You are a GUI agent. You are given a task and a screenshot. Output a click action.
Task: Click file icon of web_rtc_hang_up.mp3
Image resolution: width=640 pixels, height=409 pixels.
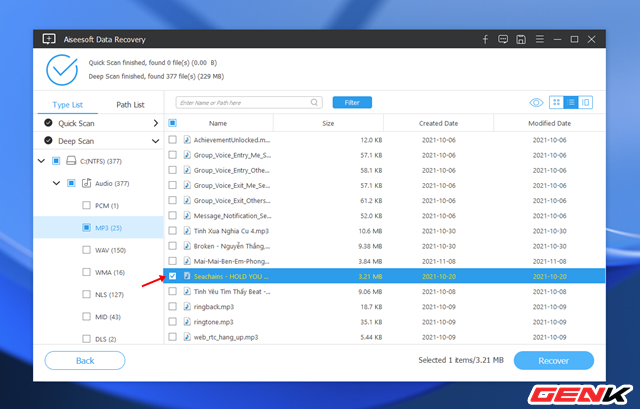coord(187,337)
